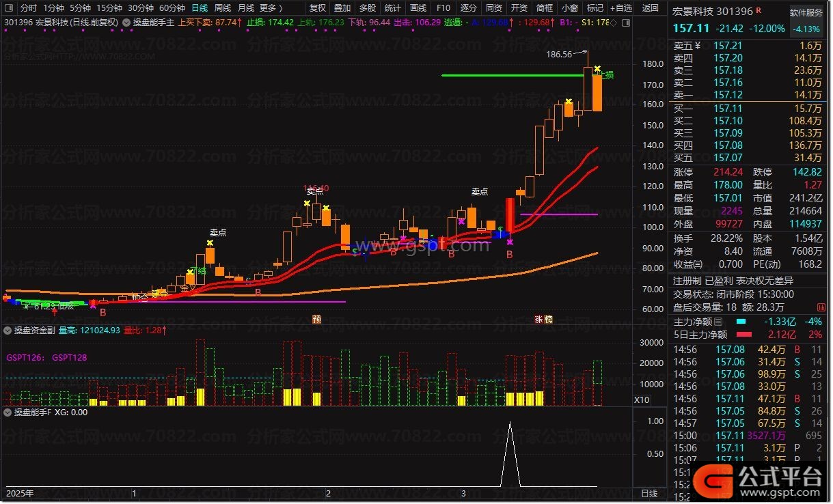Click the 软件服务 link at top-right
Image resolution: width=833 pixels, height=504 pixels.
pos(806,12)
